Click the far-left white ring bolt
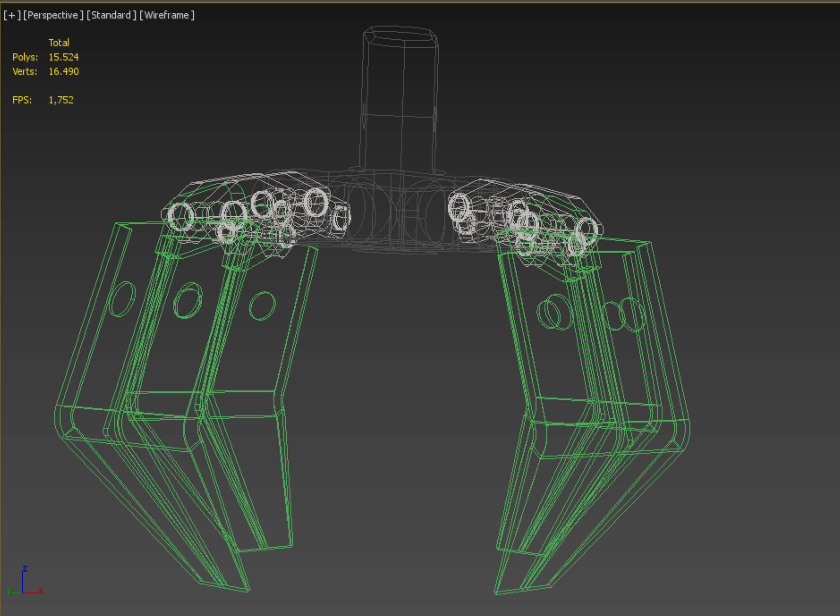This screenshot has height=616, width=840. [x=180, y=217]
